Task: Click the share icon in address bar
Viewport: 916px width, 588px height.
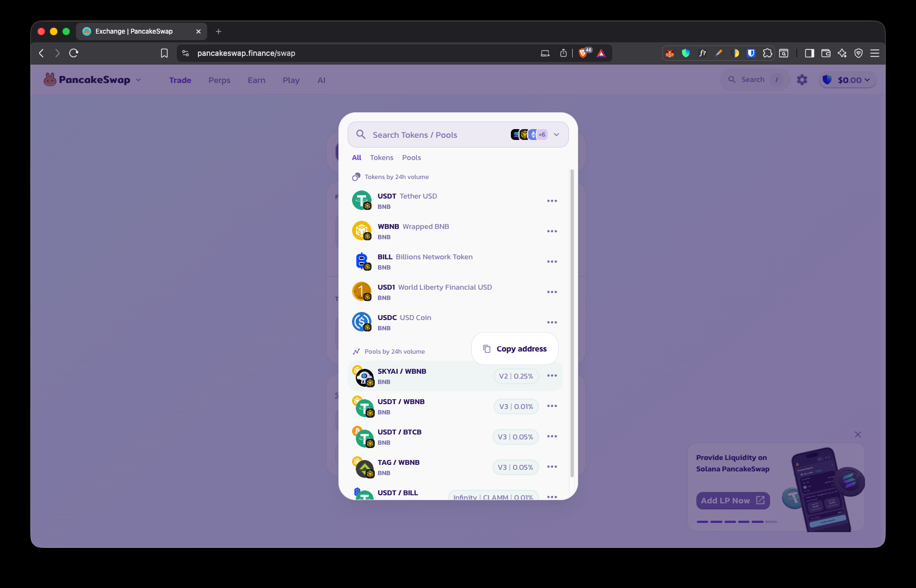Action: pos(563,53)
